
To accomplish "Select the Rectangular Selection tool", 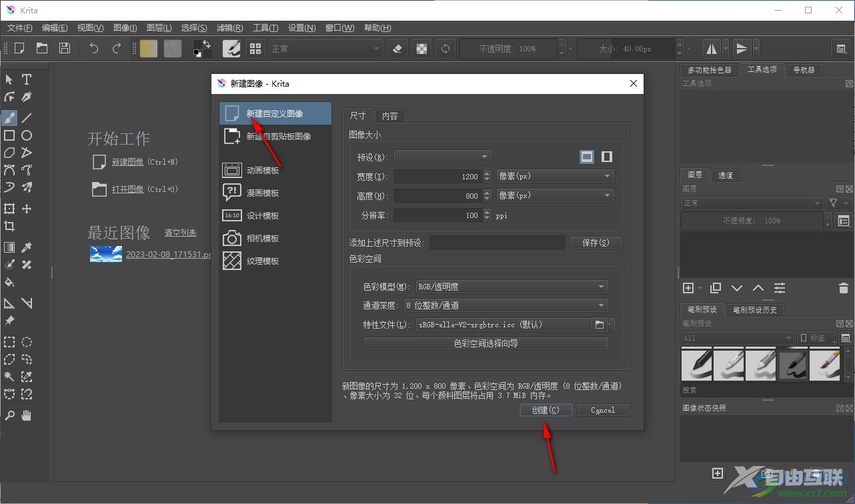I will click(9, 342).
